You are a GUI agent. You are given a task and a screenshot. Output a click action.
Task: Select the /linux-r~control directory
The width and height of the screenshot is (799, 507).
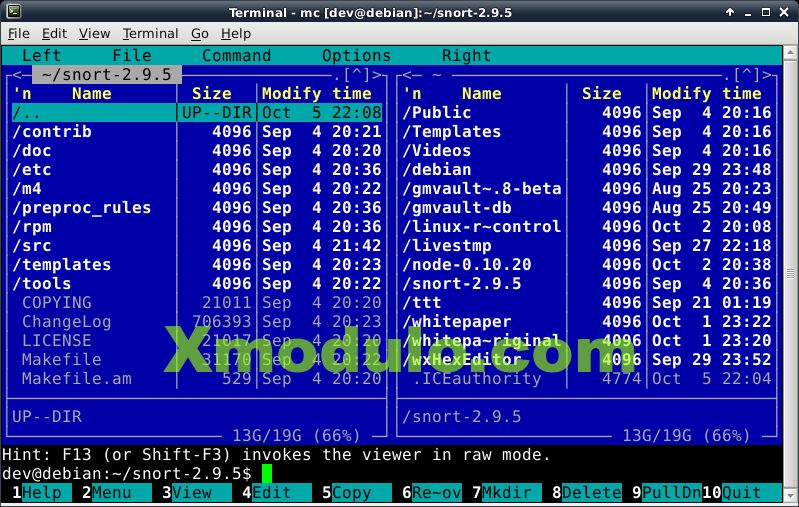click(x=587, y=226)
